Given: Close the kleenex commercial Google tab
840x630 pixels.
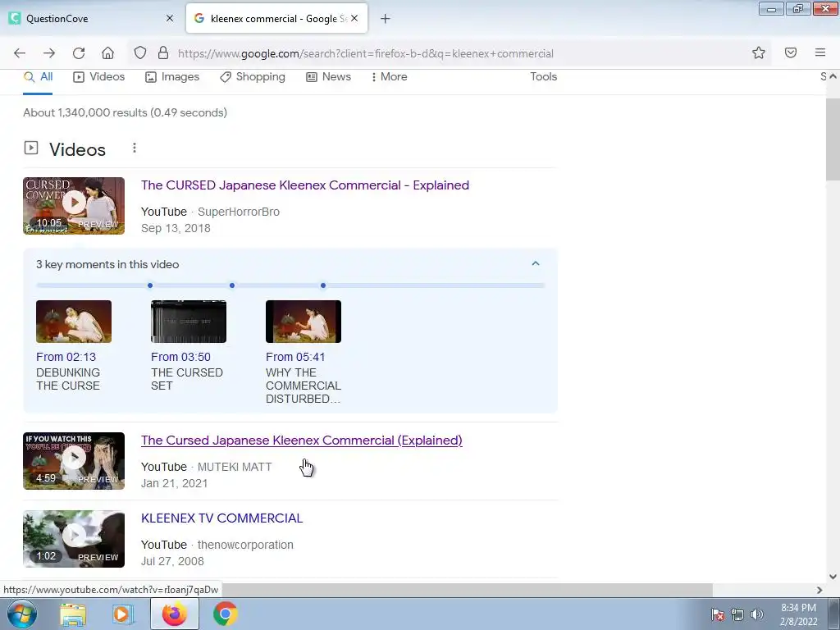Looking at the screenshot, I should pos(354,18).
